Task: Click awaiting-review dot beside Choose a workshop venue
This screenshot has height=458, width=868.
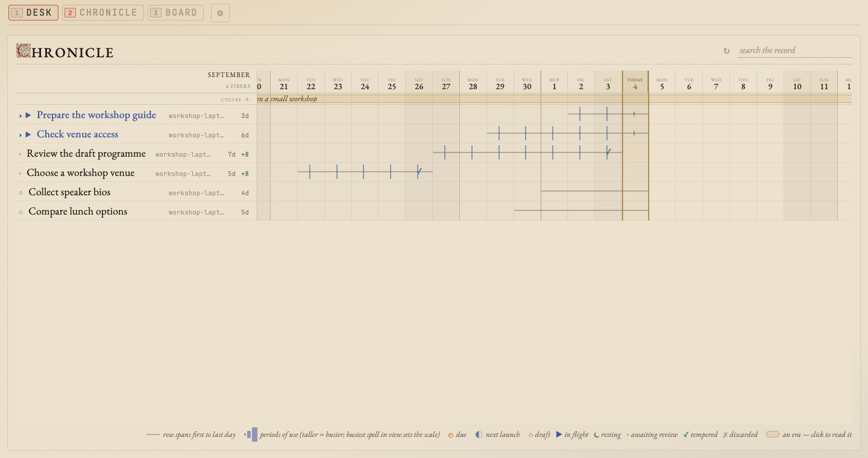Action: (x=20, y=174)
